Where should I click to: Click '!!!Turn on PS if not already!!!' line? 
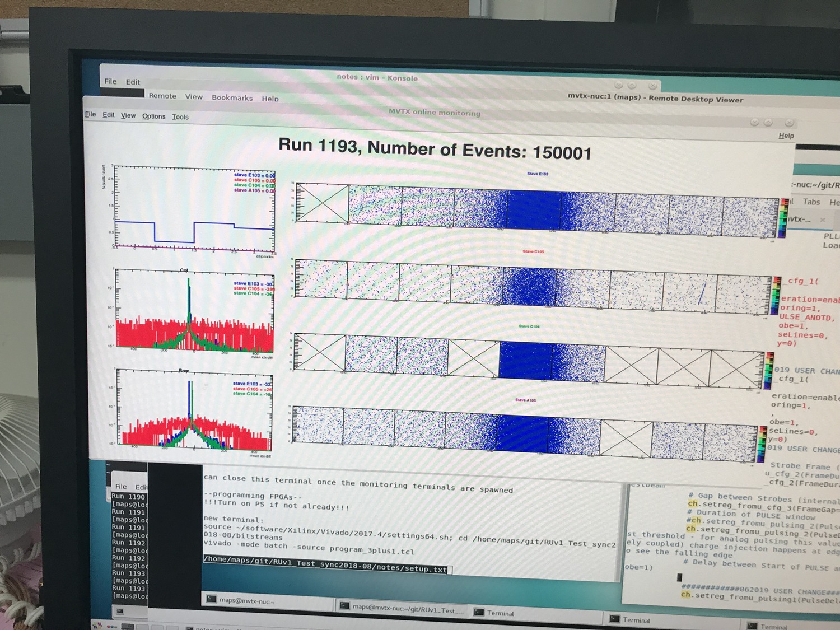pos(277,505)
